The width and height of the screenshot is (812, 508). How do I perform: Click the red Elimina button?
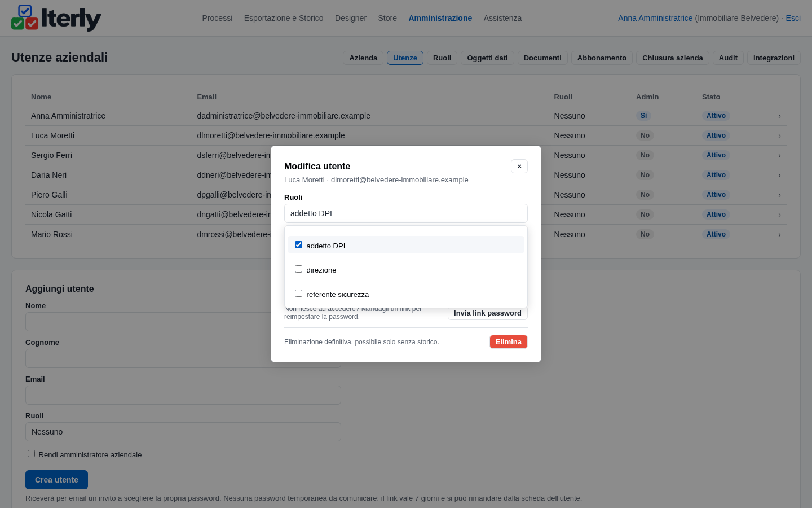tap(509, 342)
